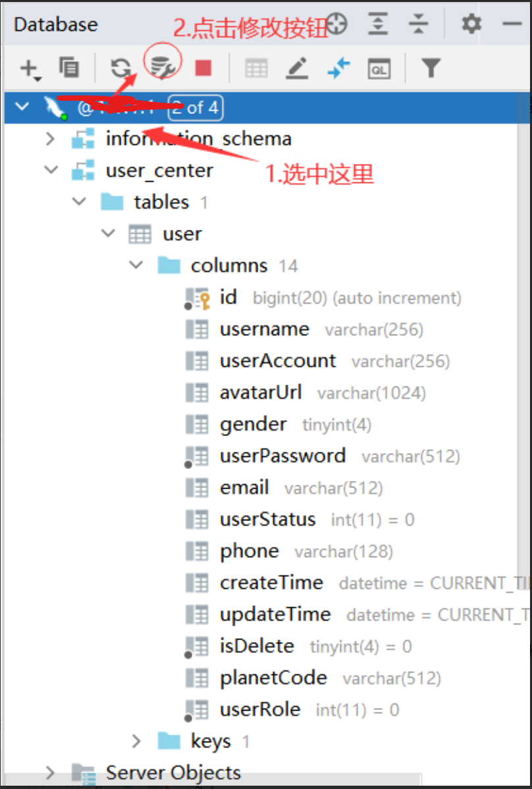Open the Database panel settings gear
Screen dimensions: 532x789
471,24
